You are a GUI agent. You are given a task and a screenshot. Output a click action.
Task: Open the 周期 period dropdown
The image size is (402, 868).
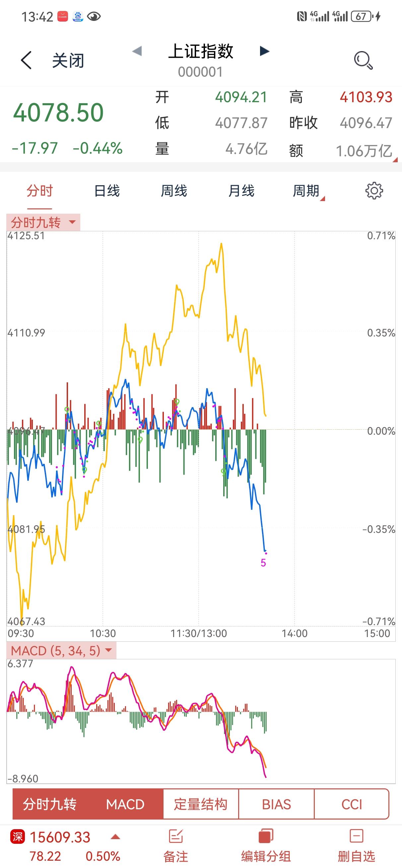click(x=308, y=191)
